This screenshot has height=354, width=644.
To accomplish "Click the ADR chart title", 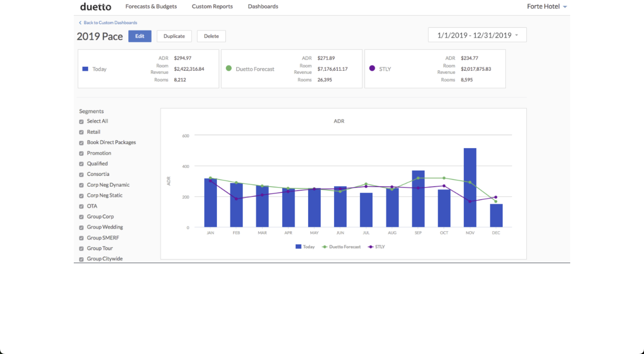I will click(x=339, y=121).
